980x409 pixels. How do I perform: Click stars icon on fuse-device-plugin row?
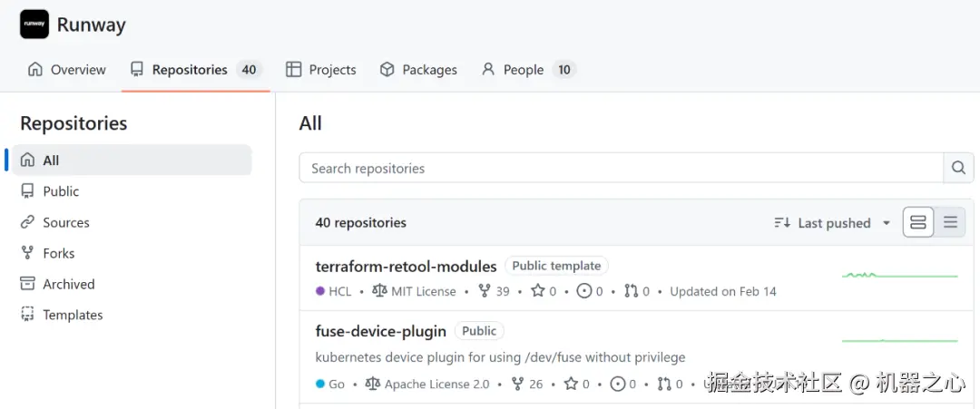point(571,384)
